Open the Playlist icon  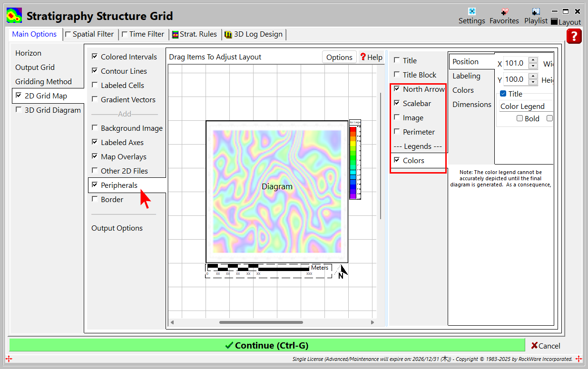pos(536,12)
